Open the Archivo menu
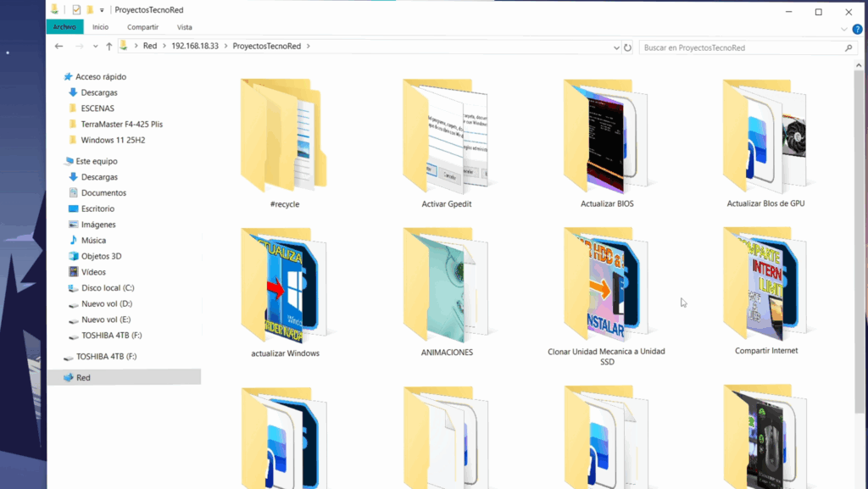 [x=64, y=26]
